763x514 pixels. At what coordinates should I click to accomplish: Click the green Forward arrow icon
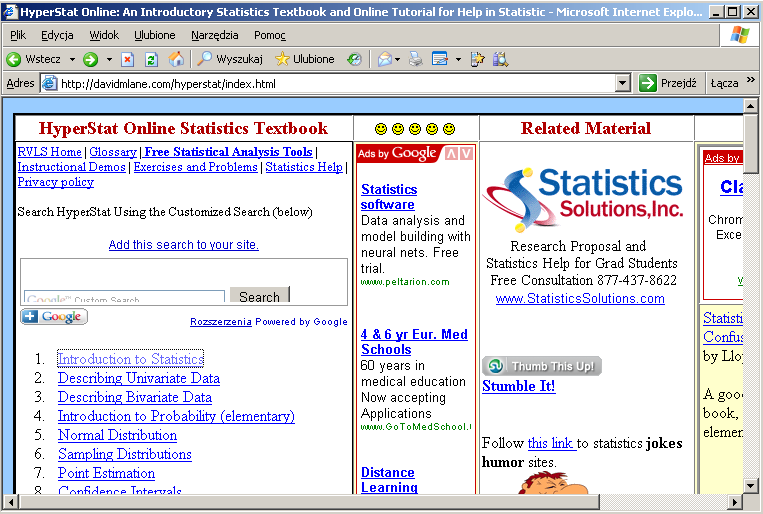(90, 59)
